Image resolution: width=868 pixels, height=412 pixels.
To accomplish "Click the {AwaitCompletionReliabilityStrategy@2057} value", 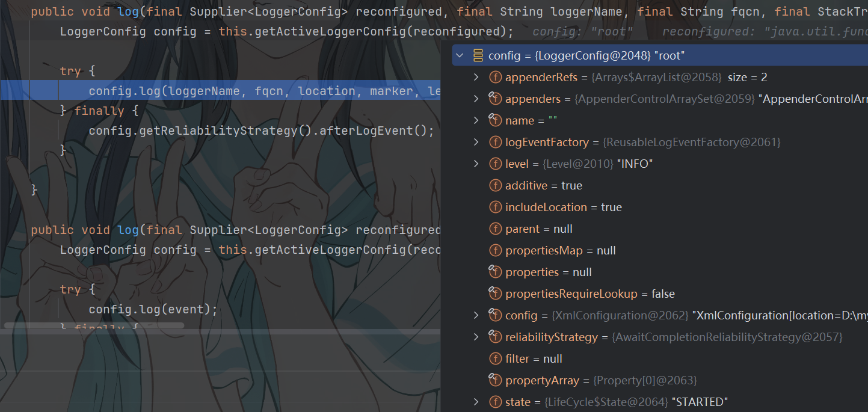I will click(x=727, y=337).
